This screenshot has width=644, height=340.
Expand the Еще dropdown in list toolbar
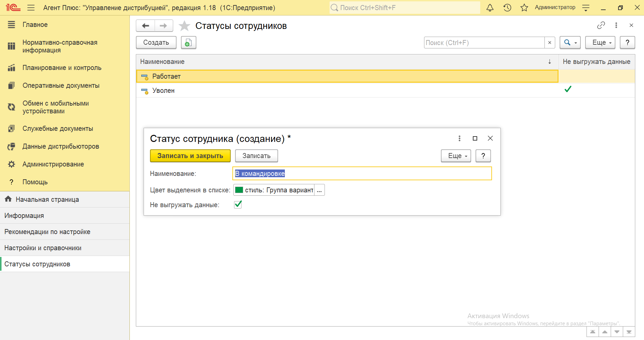point(600,43)
